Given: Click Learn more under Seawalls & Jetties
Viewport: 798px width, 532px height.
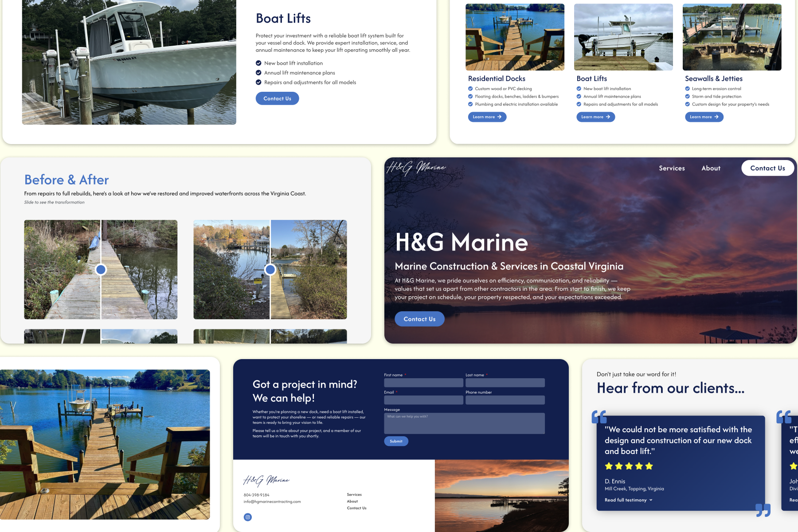Looking at the screenshot, I should (x=704, y=117).
